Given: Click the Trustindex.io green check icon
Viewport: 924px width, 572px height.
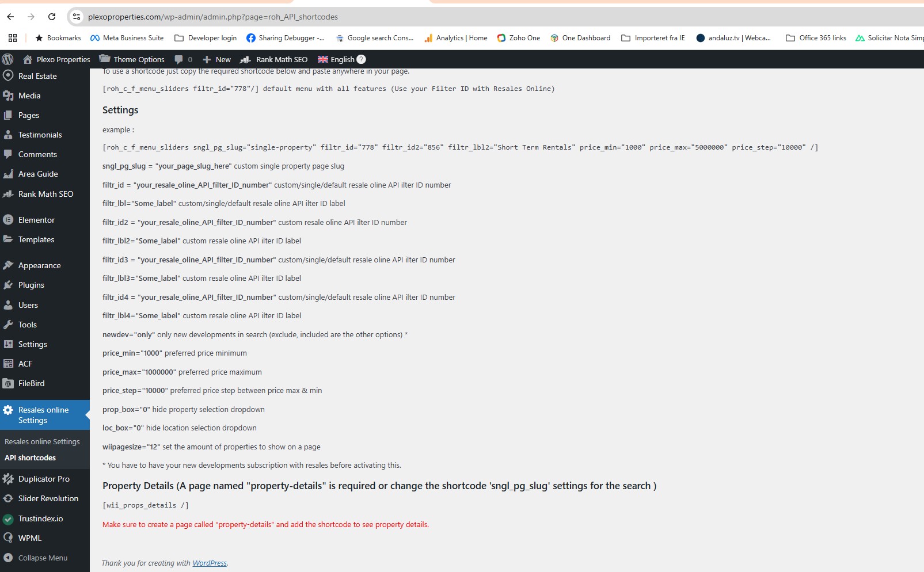Looking at the screenshot, I should click(8, 518).
